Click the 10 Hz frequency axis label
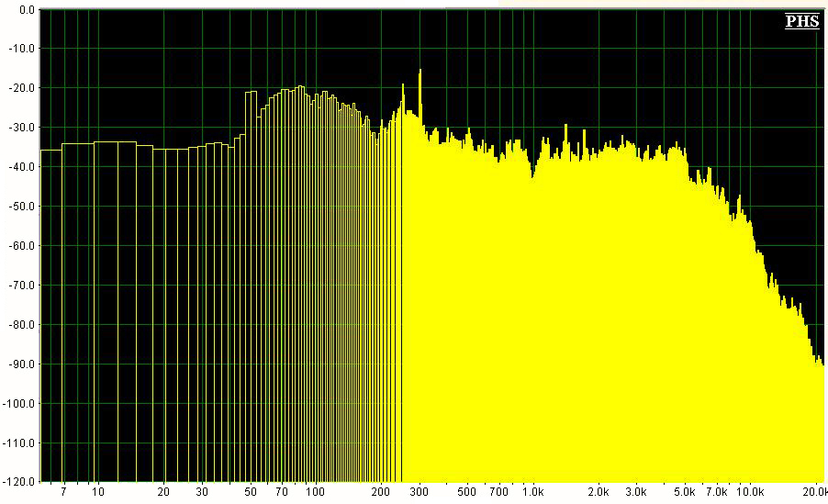The height and width of the screenshot is (504, 828). pyautogui.click(x=98, y=492)
